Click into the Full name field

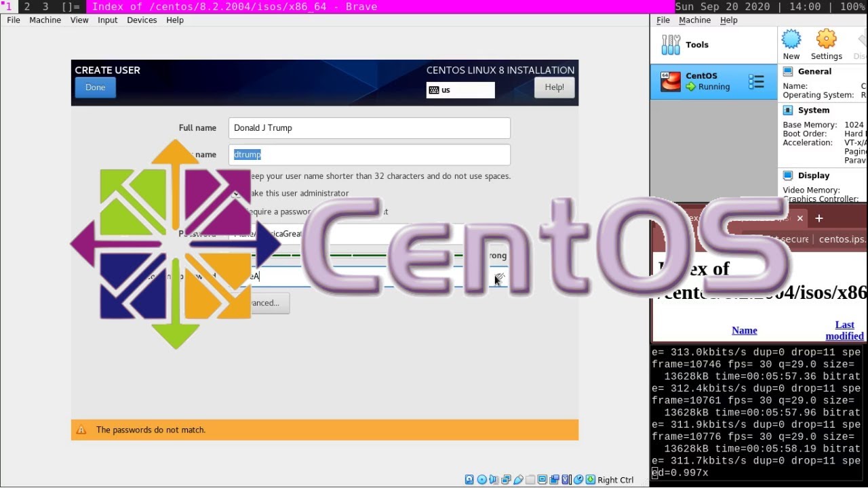370,128
